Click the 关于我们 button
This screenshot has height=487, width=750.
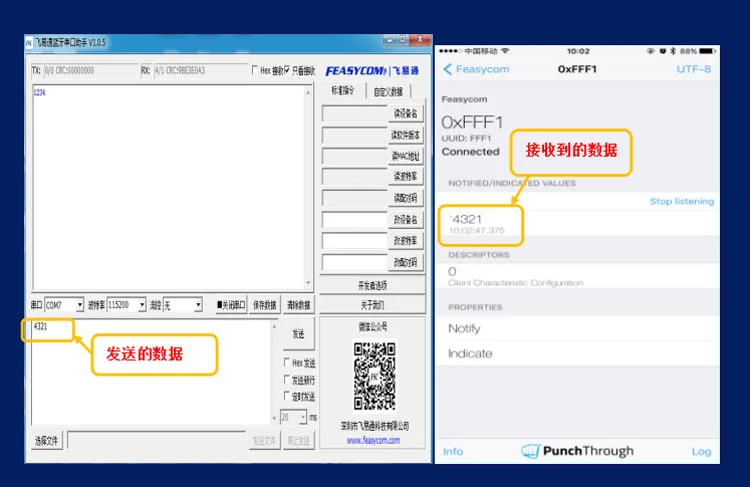click(x=372, y=305)
